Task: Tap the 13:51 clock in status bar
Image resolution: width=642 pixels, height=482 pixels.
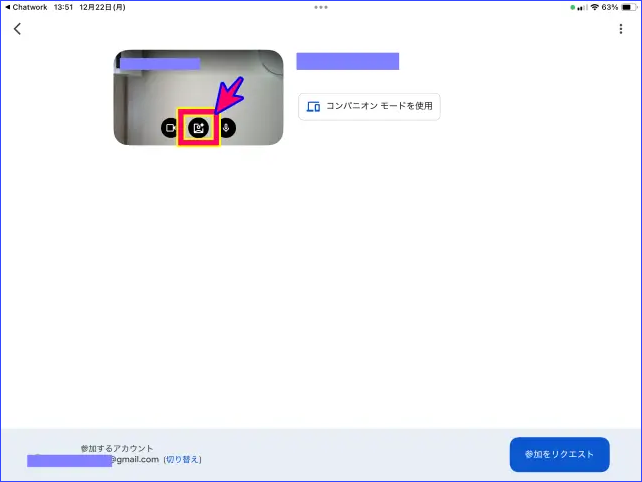Action: click(x=63, y=7)
